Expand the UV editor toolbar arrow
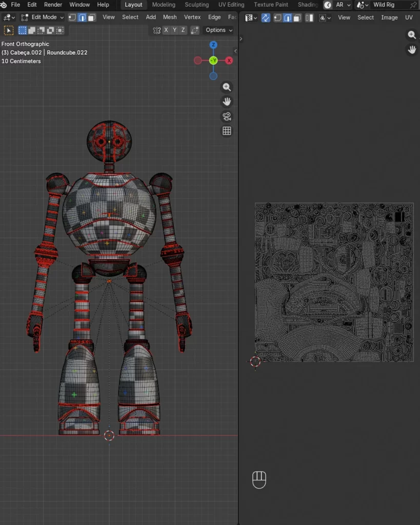Image resolution: width=420 pixels, height=525 pixels. tap(241, 39)
